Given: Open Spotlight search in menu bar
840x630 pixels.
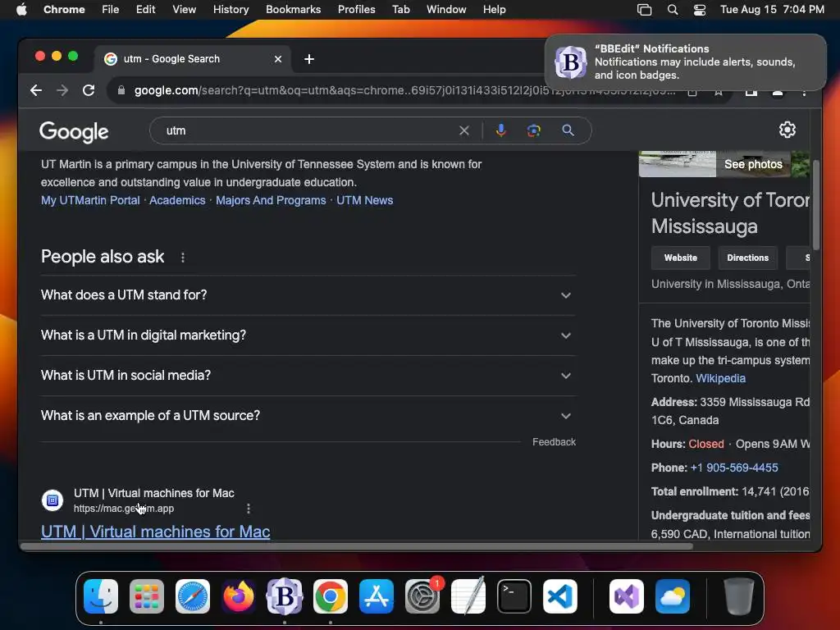Looking at the screenshot, I should click(673, 10).
